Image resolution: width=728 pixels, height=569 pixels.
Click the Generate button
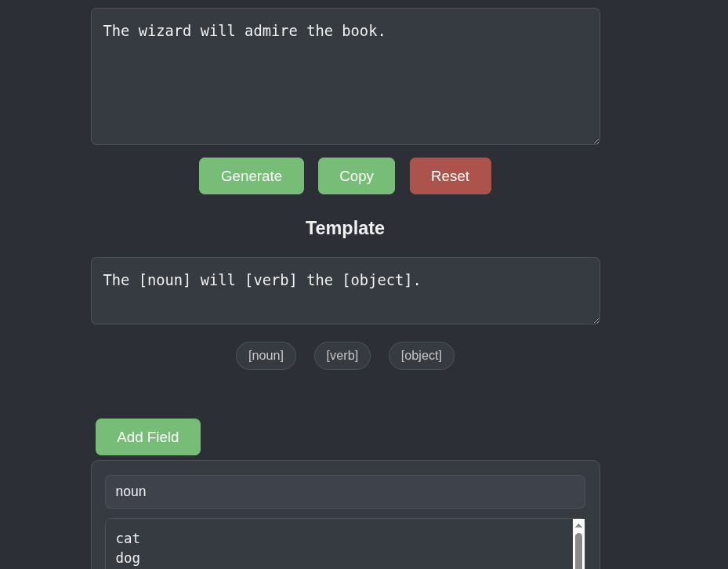(251, 176)
